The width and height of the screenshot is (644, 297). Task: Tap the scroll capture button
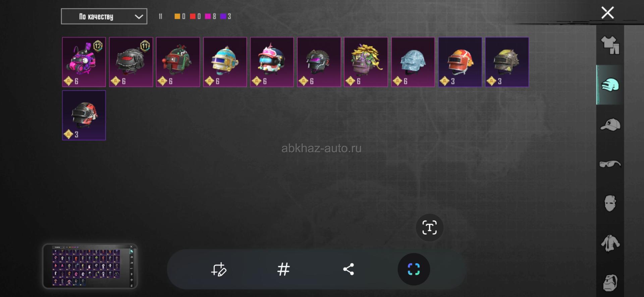[x=414, y=269]
